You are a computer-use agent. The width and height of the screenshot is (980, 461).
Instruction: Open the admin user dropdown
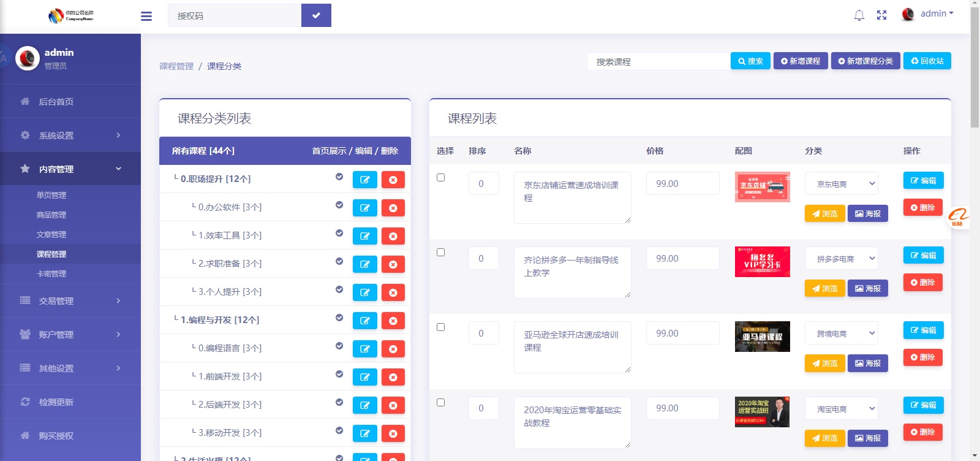(x=928, y=14)
